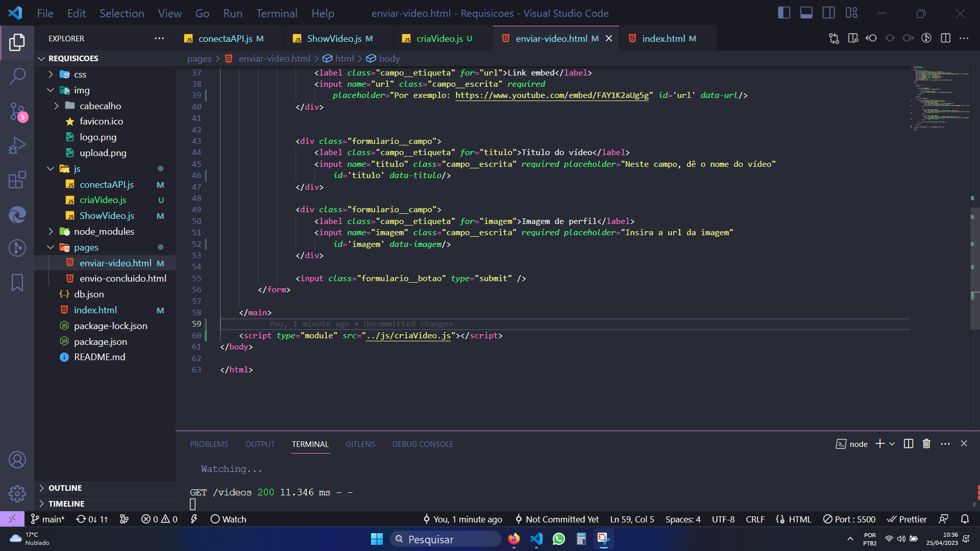Open the Selection menu
This screenshot has width=980, height=551.
point(121,13)
